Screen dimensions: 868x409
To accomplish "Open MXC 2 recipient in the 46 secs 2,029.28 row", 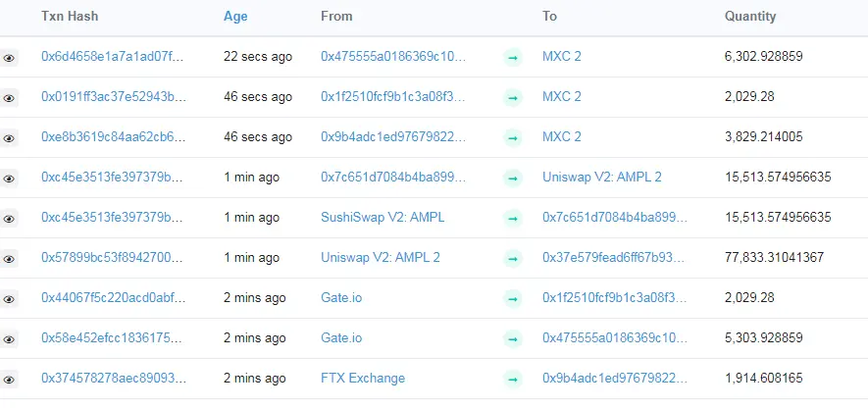I will click(562, 96).
